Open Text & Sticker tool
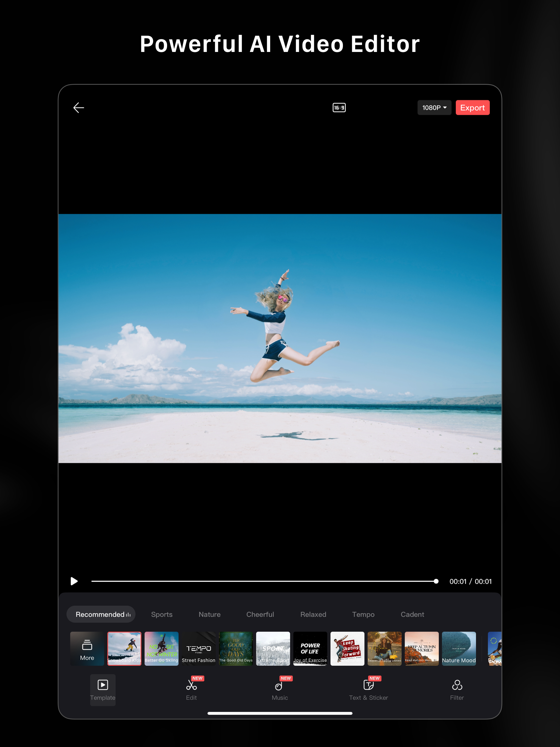This screenshot has width=560, height=747. [368, 689]
